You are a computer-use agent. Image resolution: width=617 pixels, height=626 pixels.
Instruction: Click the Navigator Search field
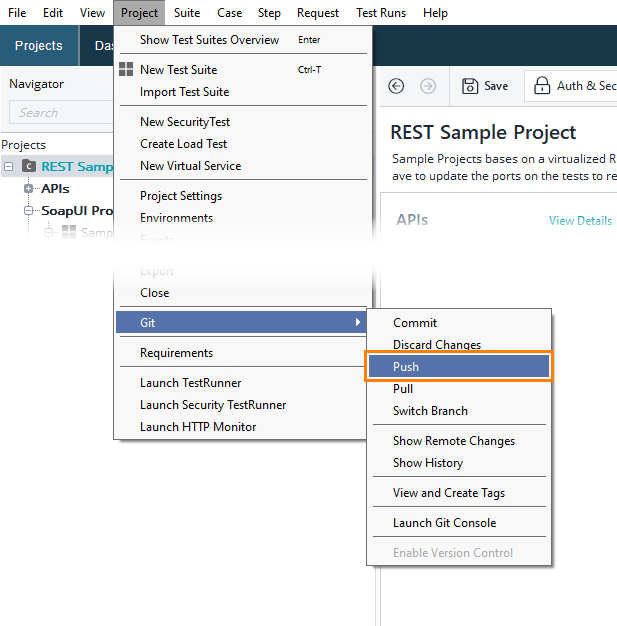point(61,113)
